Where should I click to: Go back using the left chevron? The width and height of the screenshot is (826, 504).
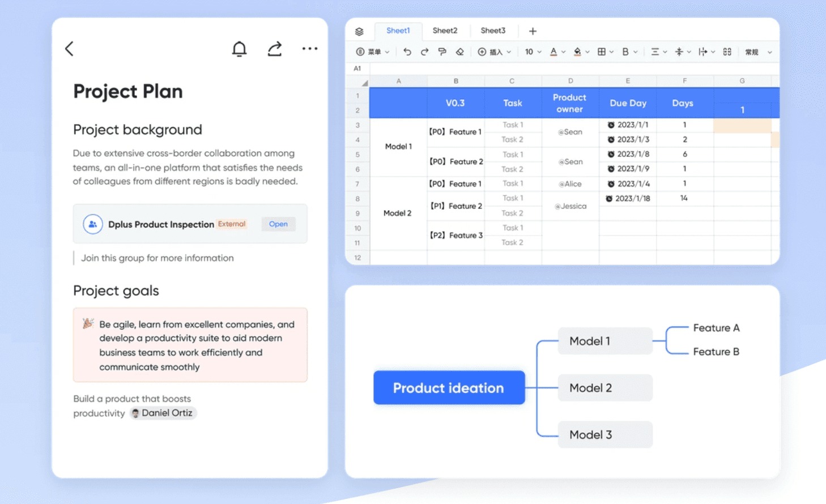click(70, 49)
